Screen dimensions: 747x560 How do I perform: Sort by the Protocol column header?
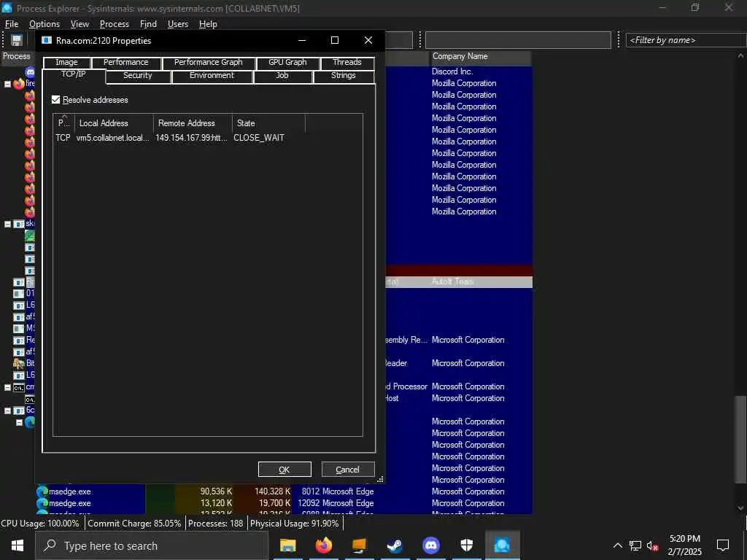pos(64,123)
